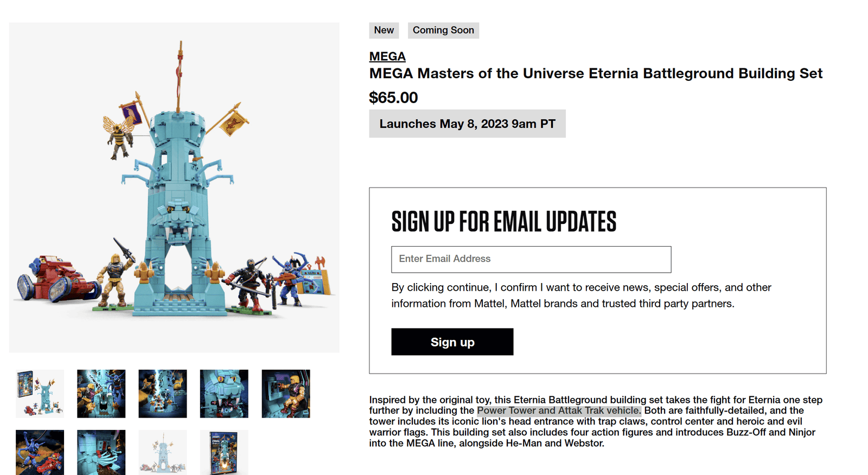The height and width of the screenshot is (475, 868).
Task: Click the Coming Soon badge
Action: tap(443, 30)
